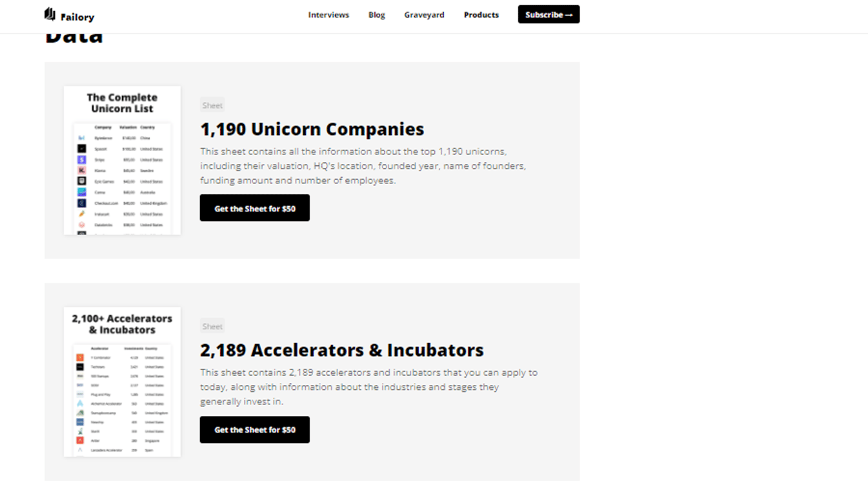Viewport: 868px width, 496px height.
Task: Open the Products nav item
Action: [x=481, y=15]
